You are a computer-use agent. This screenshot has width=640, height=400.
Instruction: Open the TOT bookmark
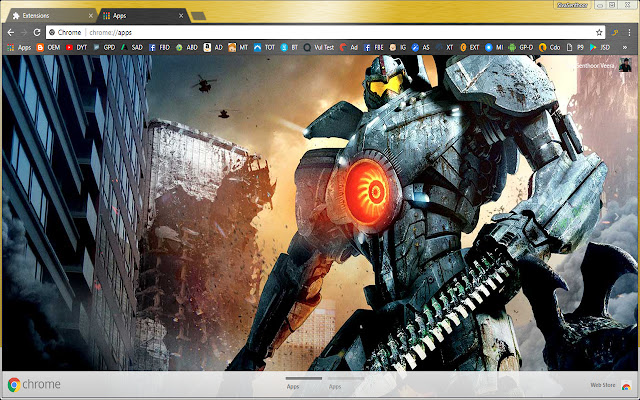264,47
